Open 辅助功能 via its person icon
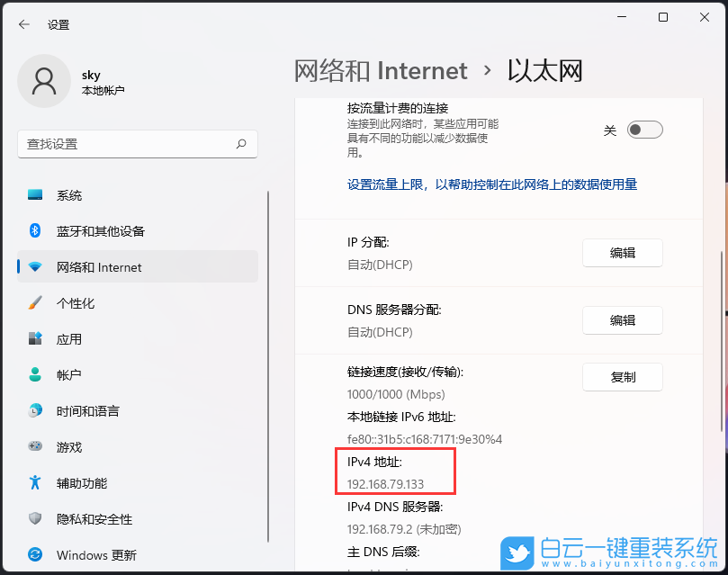The height and width of the screenshot is (575, 728). [x=34, y=483]
